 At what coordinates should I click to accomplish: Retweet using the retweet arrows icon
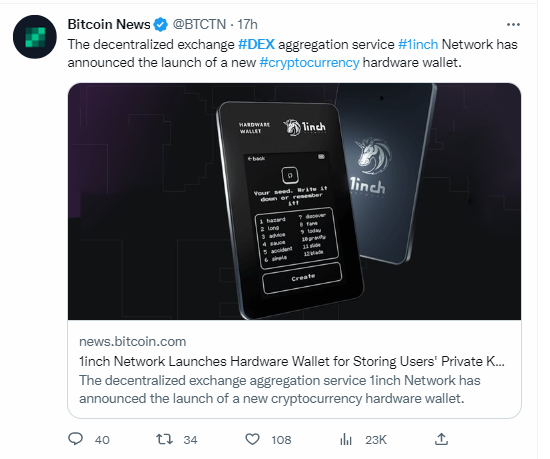tap(164, 439)
